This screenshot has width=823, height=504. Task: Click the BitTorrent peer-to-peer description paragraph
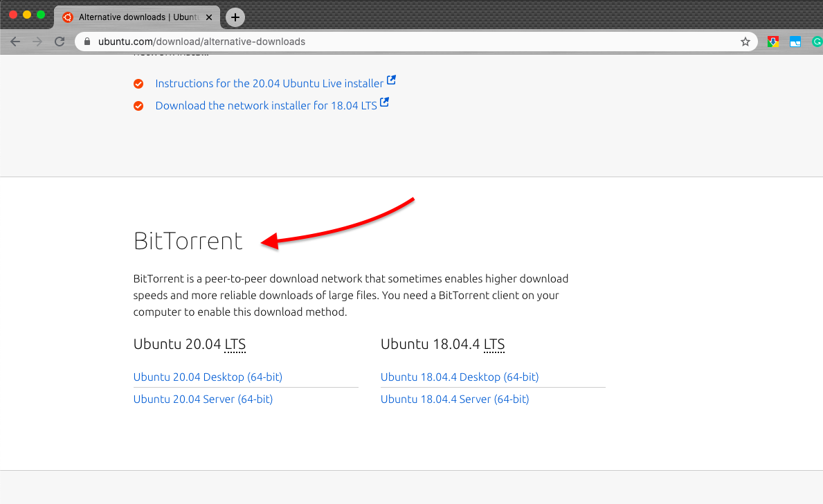pyautogui.click(x=351, y=295)
